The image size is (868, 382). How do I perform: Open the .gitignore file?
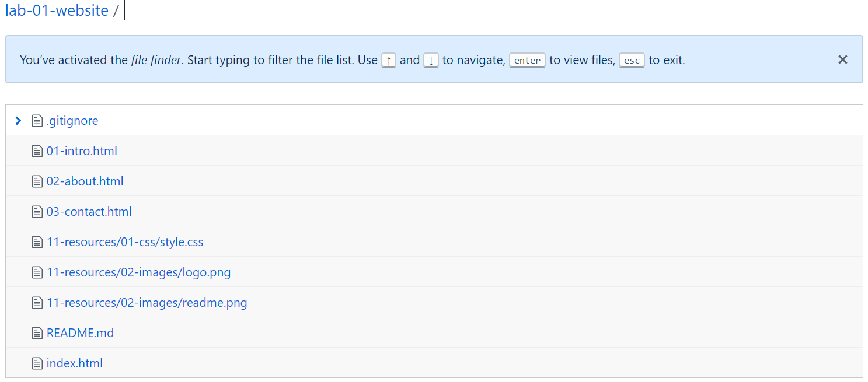click(72, 121)
